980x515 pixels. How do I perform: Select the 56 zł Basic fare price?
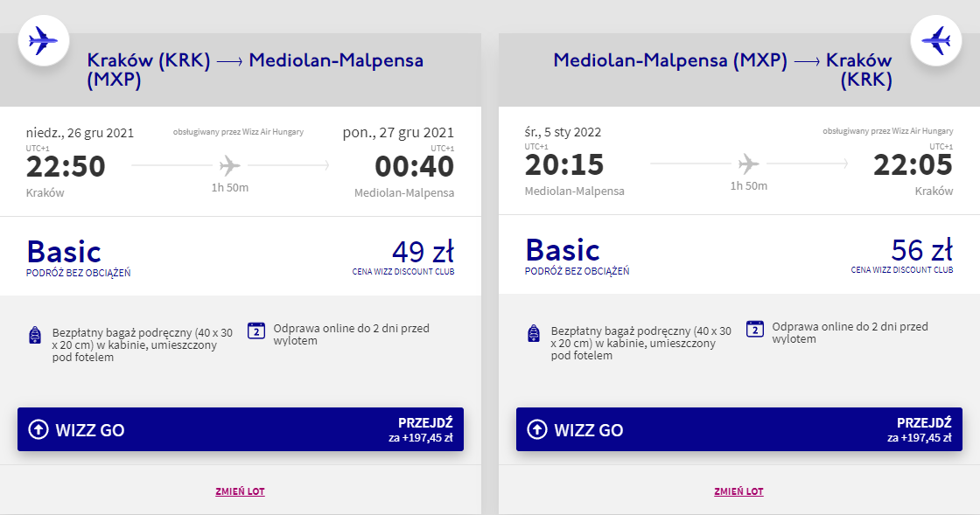(x=921, y=251)
